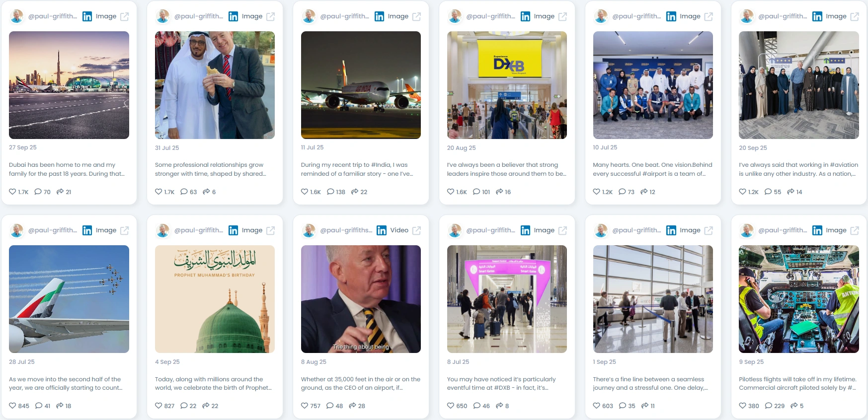Read 'Pilotless flights will take off' post text
This screenshot has width=868, height=420.
click(798, 383)
